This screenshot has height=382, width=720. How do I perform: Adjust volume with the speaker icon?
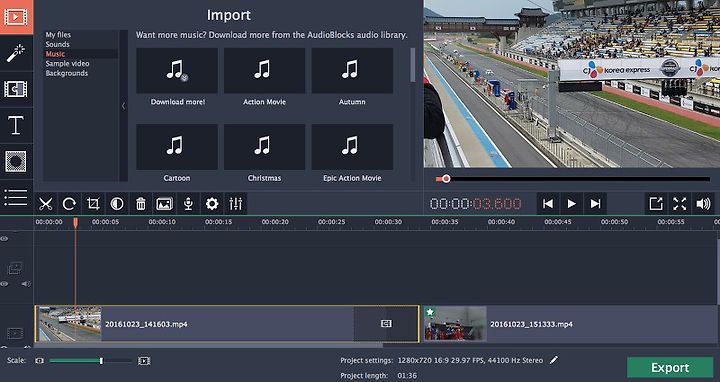pyautogui.click(x=703, y=204)
